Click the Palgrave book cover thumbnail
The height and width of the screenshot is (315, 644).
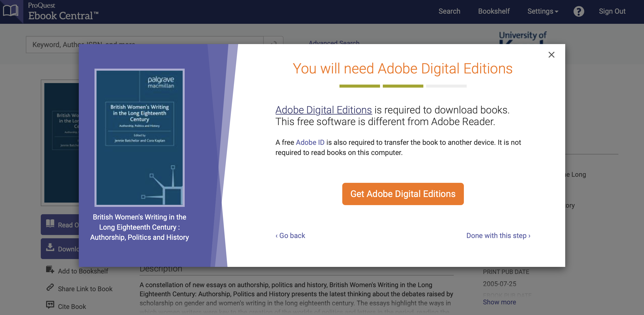(139, 138)
